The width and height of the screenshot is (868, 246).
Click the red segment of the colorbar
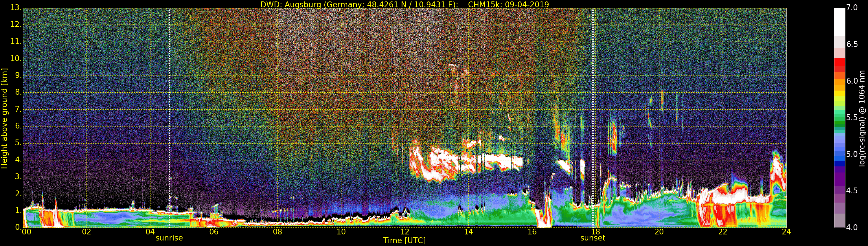839,62
